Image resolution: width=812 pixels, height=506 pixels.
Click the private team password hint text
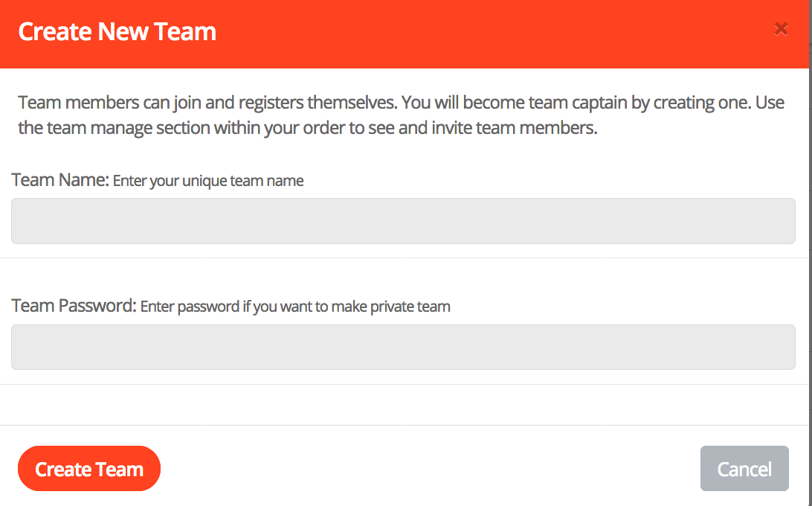coord(295,307)
